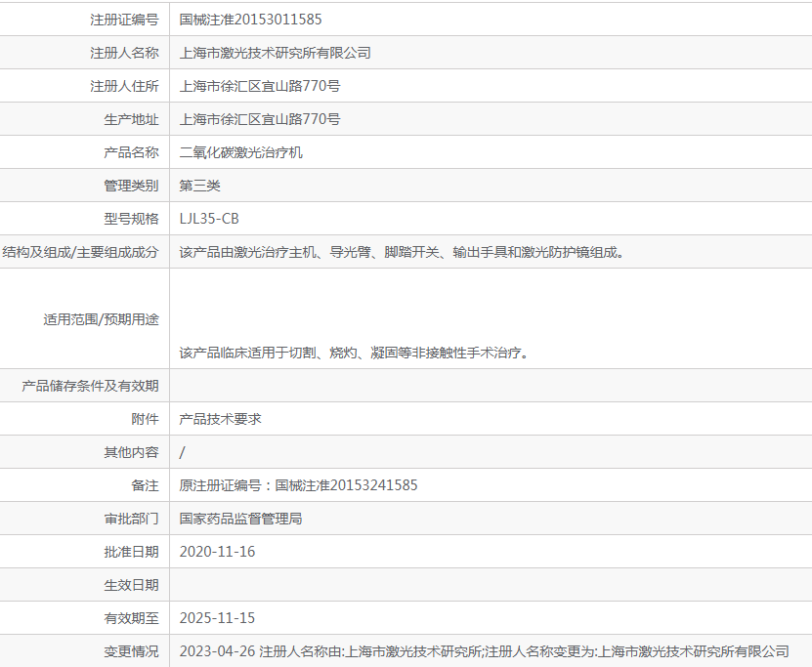
Task: Click the slash value in the 其他内容 row
Action: pyautogui.click(x=183, y=452)
